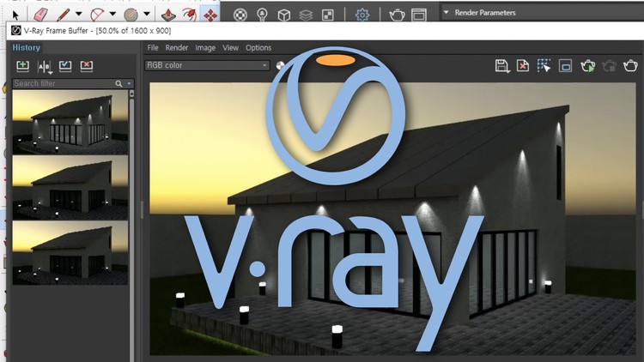Click the greyed Abort render icon
Screen dimensions: 644x362
click(x=609, y=66)
